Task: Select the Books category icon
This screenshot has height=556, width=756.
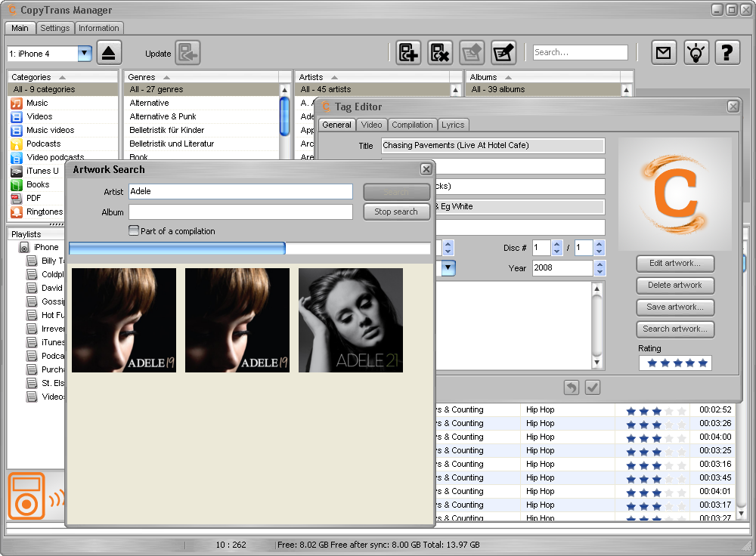Action: pos(17,184)
